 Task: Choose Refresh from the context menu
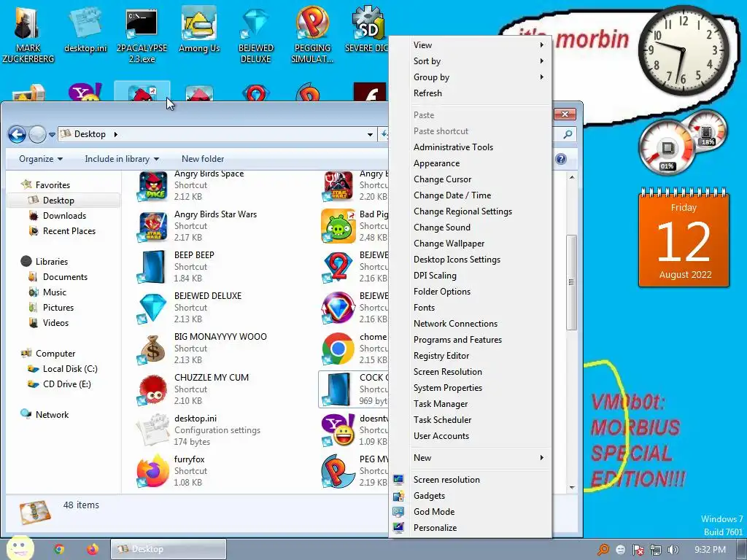pyautogui.click(x=471, y=93)
